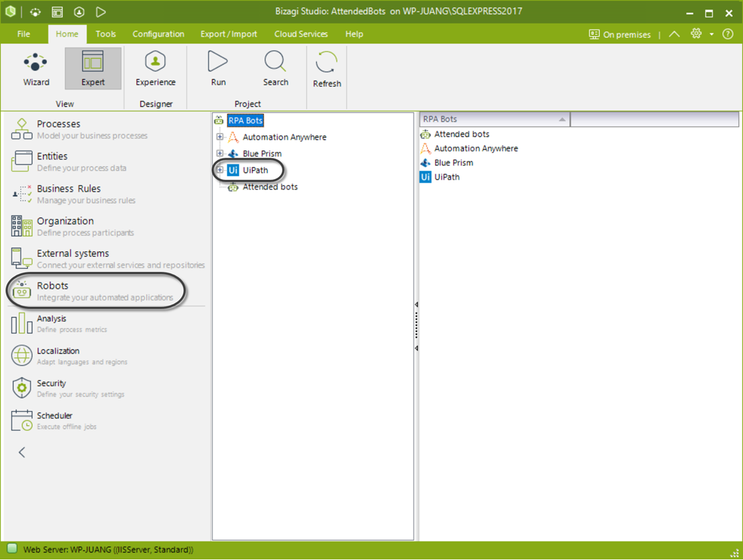Expand UiPath tree node
743x560 pixels.
point(220,170)
